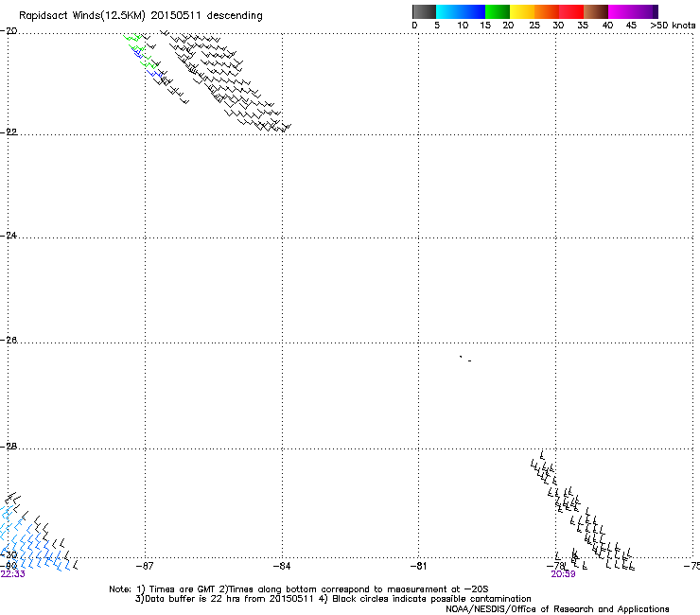Click the '10' legend scale label
700x615 pixels.
[463, 26]
